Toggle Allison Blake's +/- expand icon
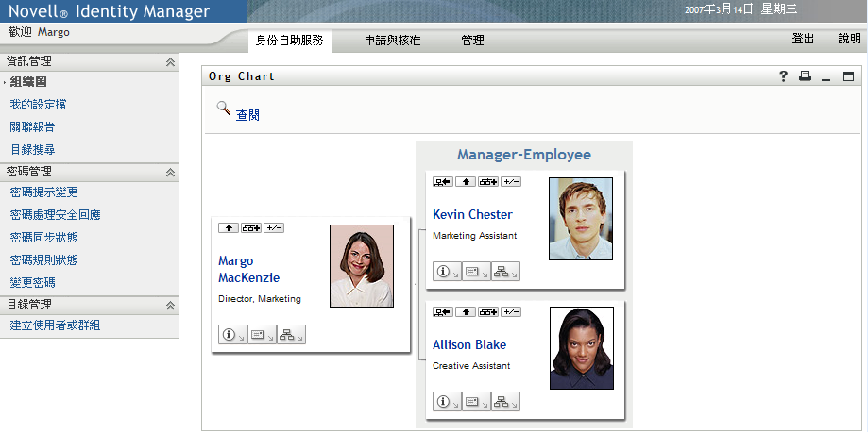Image resolution: width=868 pixels, height=434 pixels. pyautogui.click(x=510, y=311)
